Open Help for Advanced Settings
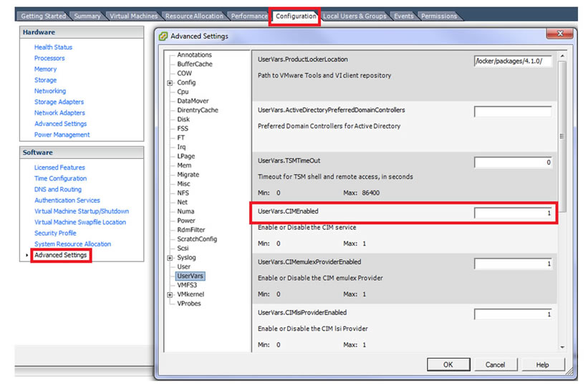Viewport: 588px width, 391px height. coord(543,365)
